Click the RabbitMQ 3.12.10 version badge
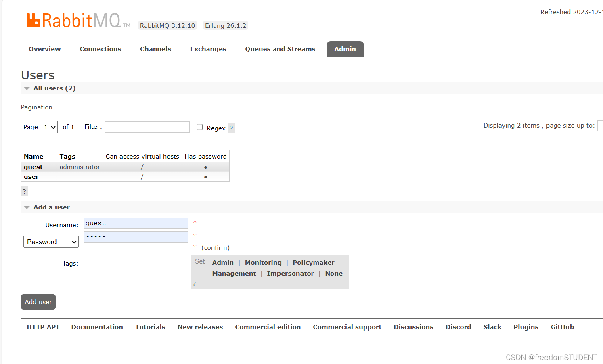The height and width of the screenshot is (364, 603). 167,25
